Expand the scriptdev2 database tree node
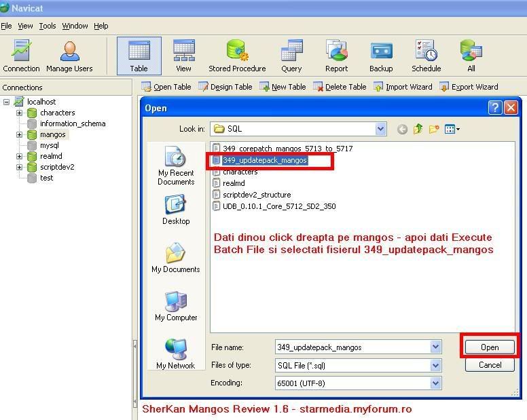The height and width of the screenshot is (420, 527). (x=20, y=167)
